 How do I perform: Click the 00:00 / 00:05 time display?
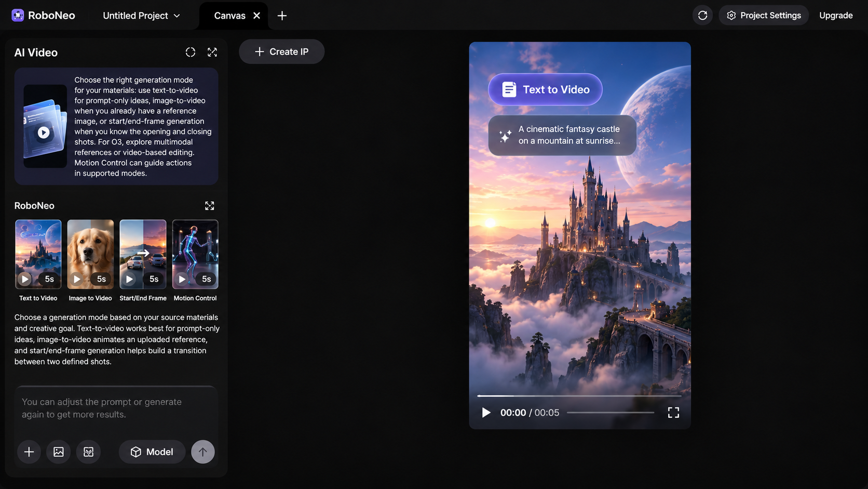point(530,413)
